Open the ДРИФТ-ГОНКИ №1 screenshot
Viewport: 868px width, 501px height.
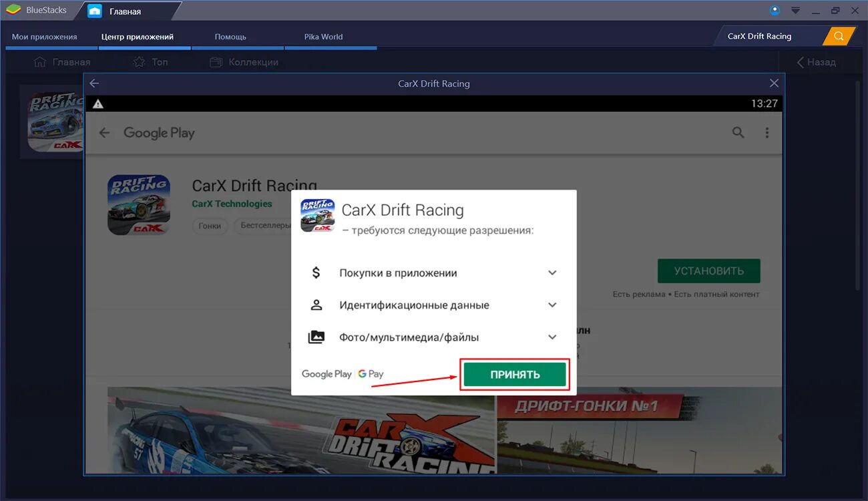click(639, 430)
